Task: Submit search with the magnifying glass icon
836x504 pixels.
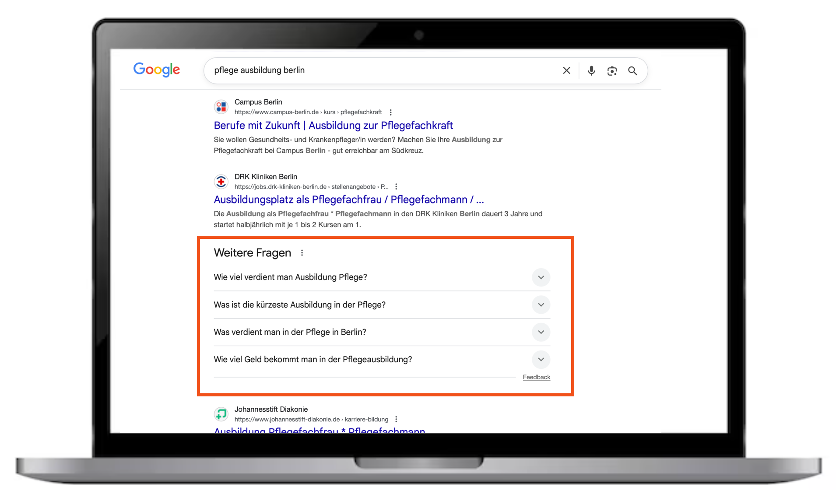Action: [632, 71]
